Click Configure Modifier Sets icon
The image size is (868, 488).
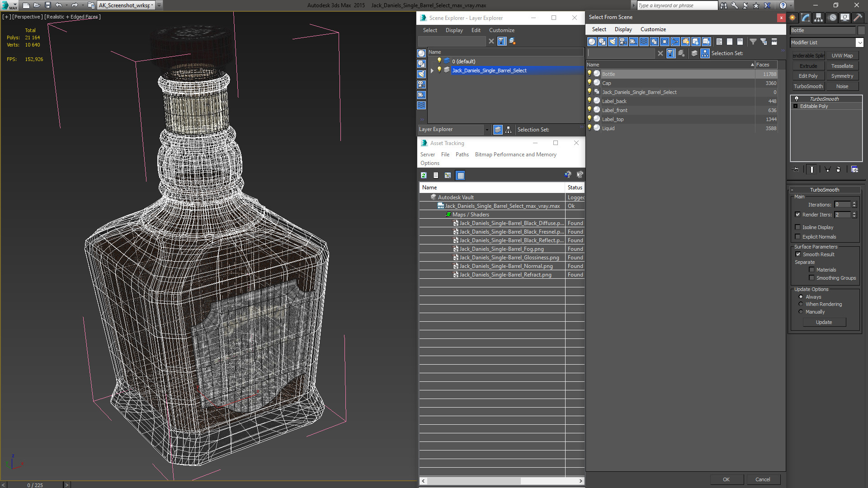click(x=854, y=169)
